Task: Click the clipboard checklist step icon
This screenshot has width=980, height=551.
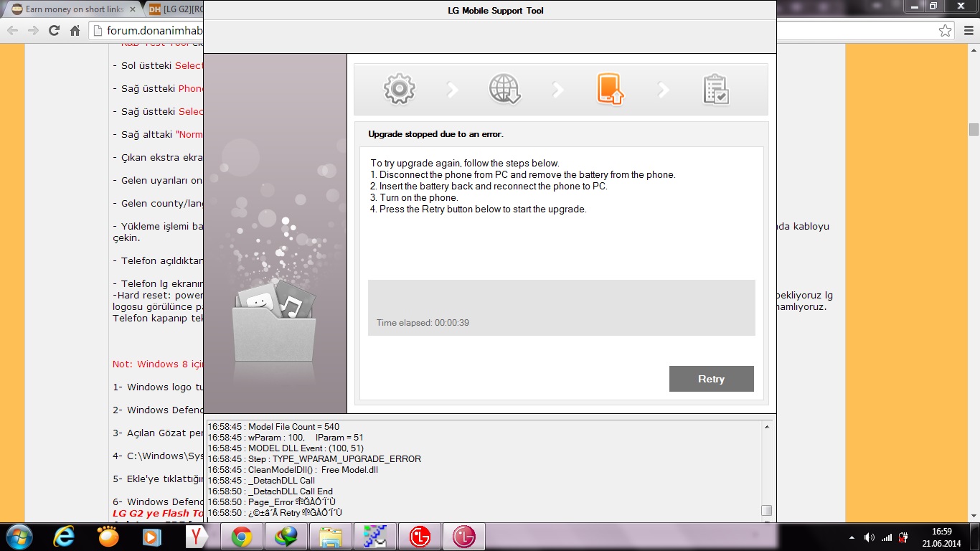Action: click(x=716, y=90)
